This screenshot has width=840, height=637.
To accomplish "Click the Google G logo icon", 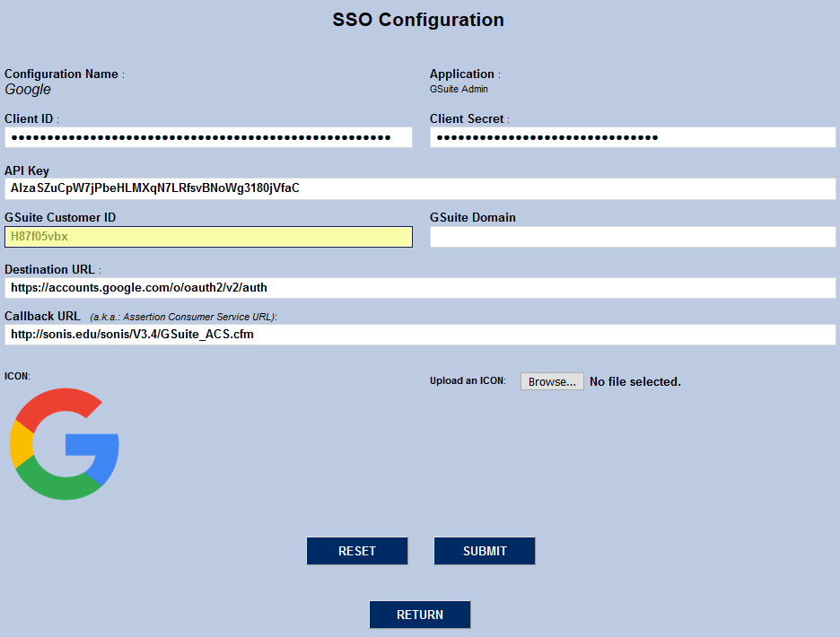I will (x=65, y=444).
